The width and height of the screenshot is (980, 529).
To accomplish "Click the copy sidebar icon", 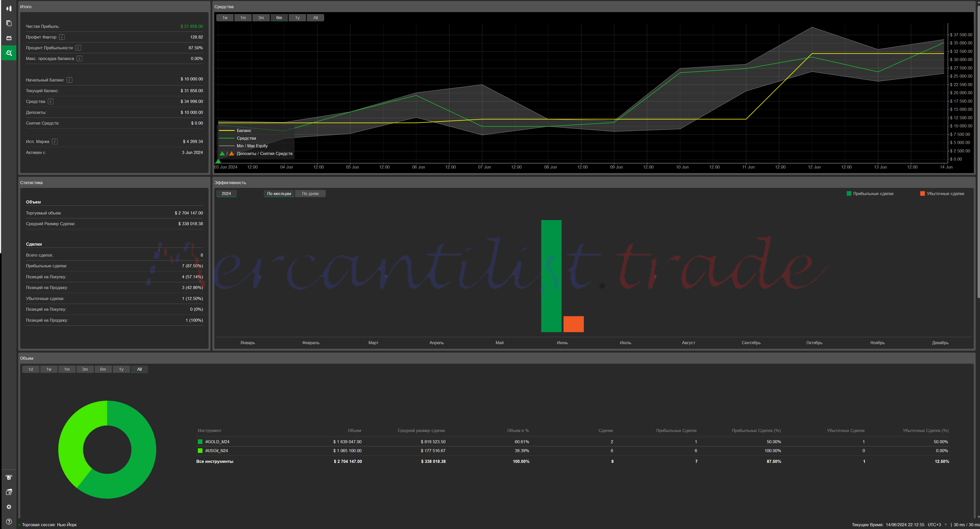I will [9, 23].
